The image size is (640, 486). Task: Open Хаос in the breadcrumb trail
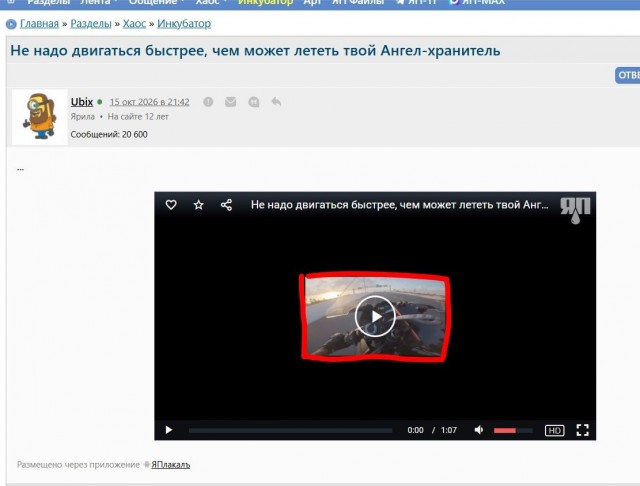click(134, 24)
